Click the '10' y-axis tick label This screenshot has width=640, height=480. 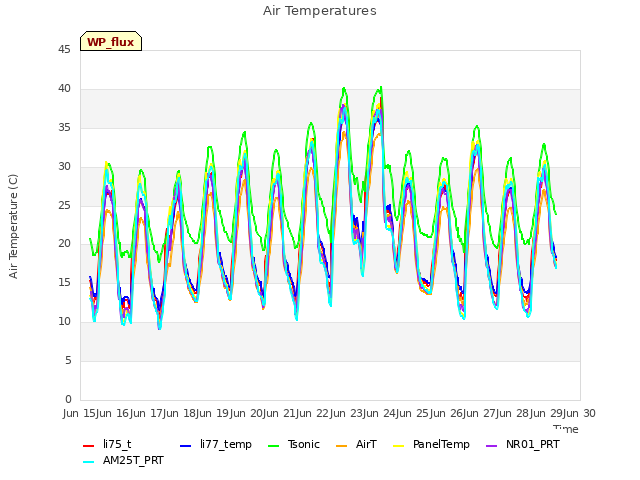(x=64, y=322)
